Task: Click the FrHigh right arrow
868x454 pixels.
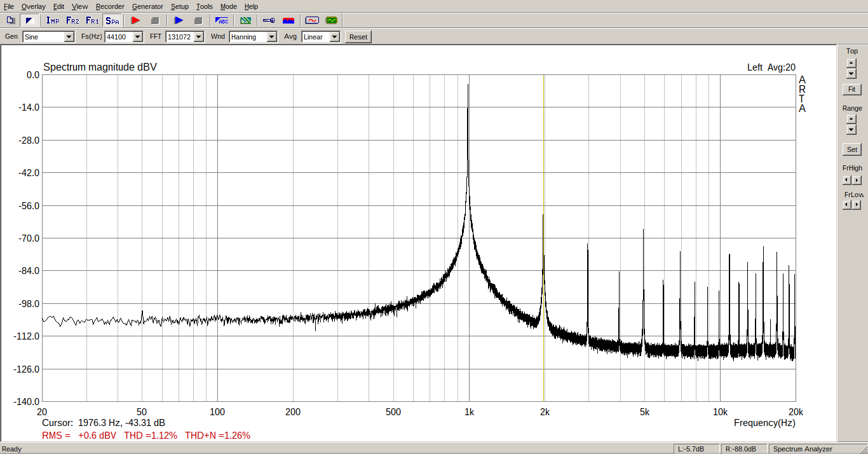Action: click(857, 180)
